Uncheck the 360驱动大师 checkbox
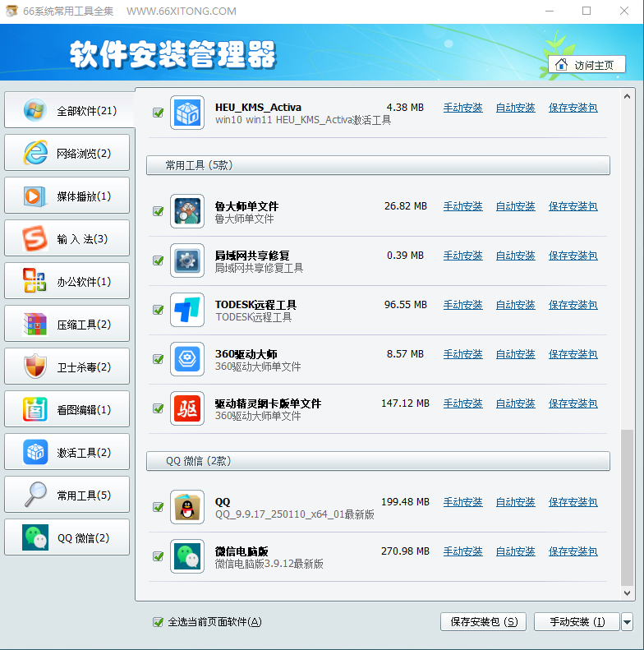The height and width of the screenshot is (650, 644). pos(159,359)
